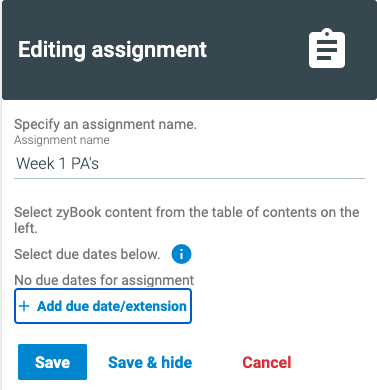
Task: Place cursor after PA's in name field
Action: pyautogui.click(x=100, y=164)
